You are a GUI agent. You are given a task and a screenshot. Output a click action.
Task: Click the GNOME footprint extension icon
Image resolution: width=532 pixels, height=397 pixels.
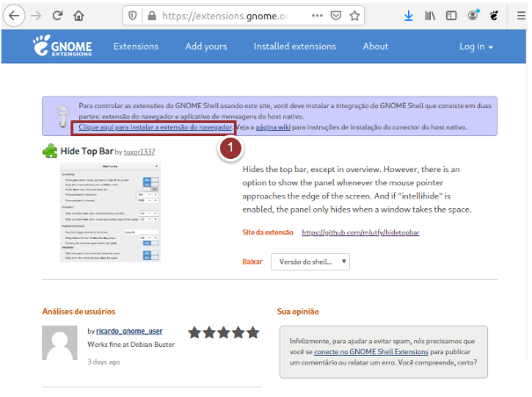tap(494, 15)
